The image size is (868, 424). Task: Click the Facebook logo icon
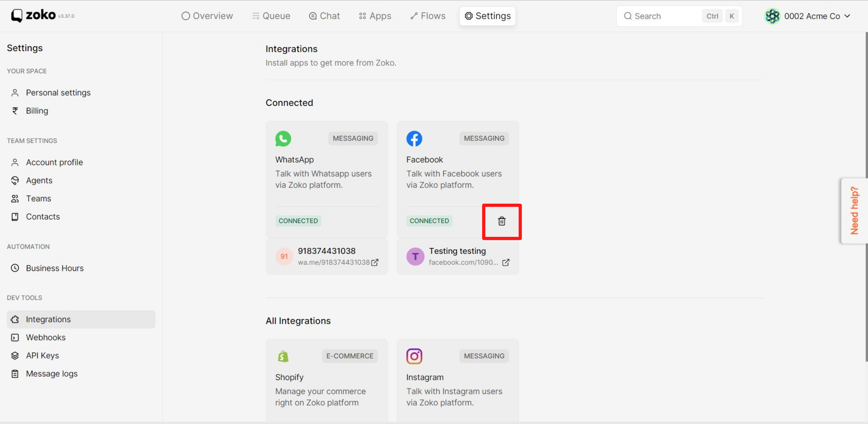pyautogui.click(x=414, y=139)
